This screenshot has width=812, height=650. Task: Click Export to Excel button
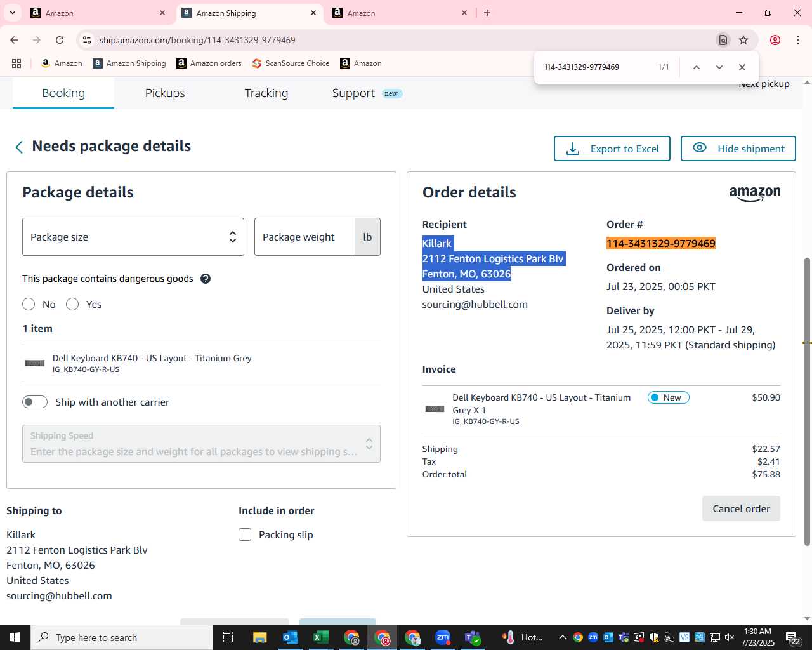(612, 149)
